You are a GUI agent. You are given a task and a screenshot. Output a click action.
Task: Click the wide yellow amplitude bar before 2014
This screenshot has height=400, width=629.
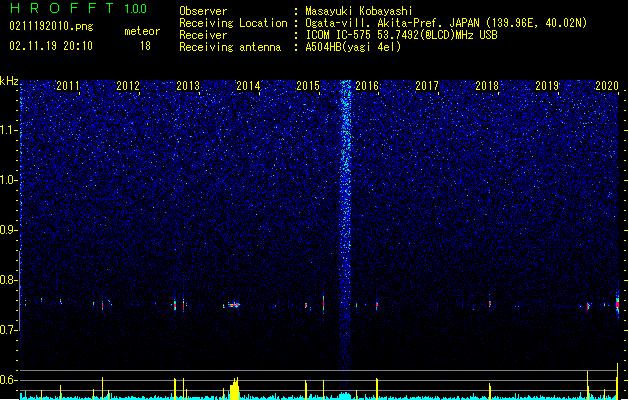point(235,388)
